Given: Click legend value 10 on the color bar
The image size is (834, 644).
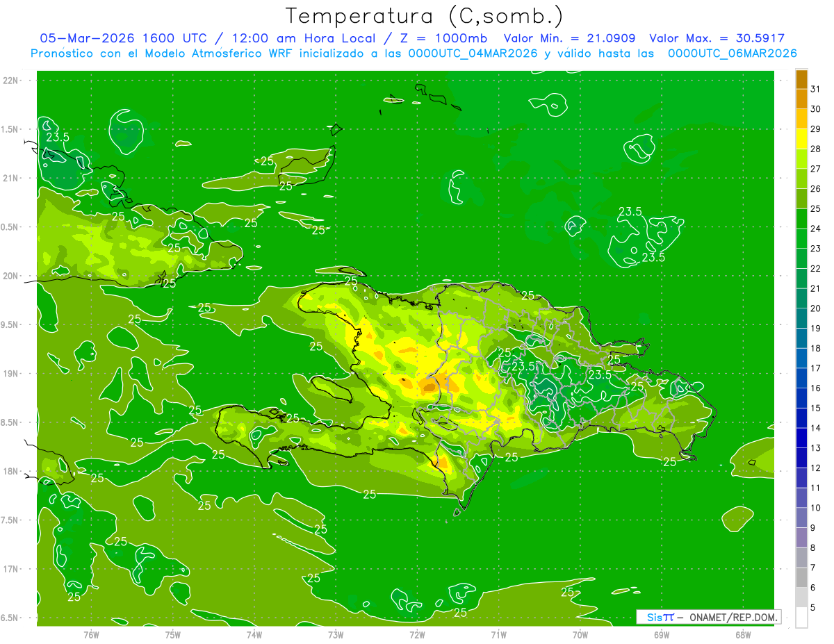Looking at the screenshot, I should tap(816, 508).
